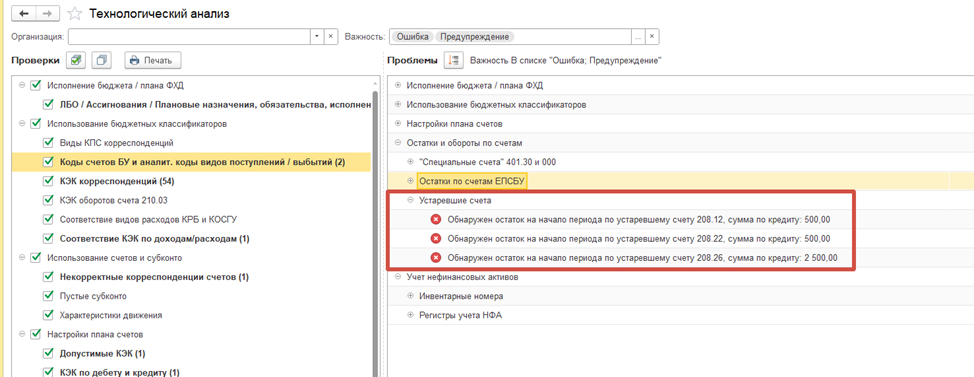
Task: Clear the Организация field
Action: pyautogui.click(x=330, y=37)
